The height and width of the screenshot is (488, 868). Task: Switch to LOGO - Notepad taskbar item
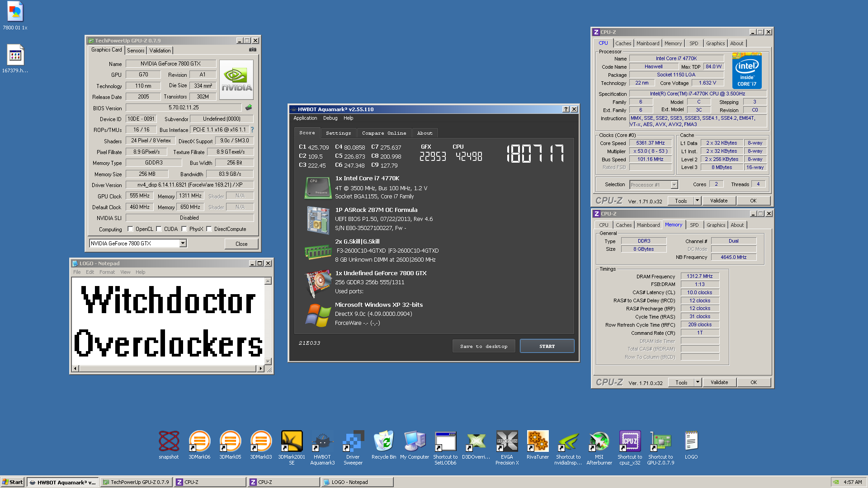tap(357, 482)
